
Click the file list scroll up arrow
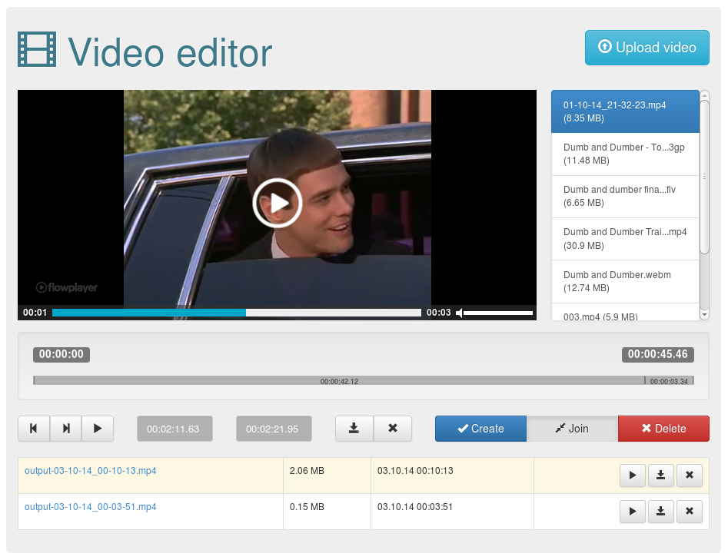tap(704, 95)
